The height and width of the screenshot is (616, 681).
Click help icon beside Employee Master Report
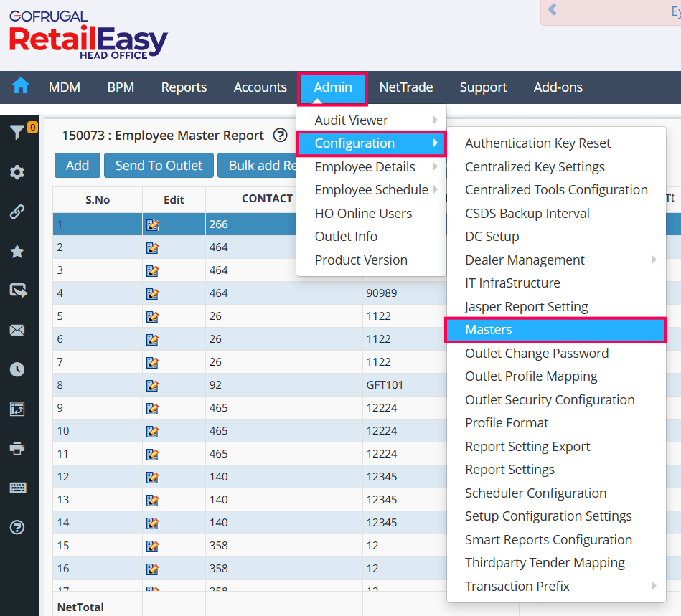click(x=280, y=136)
